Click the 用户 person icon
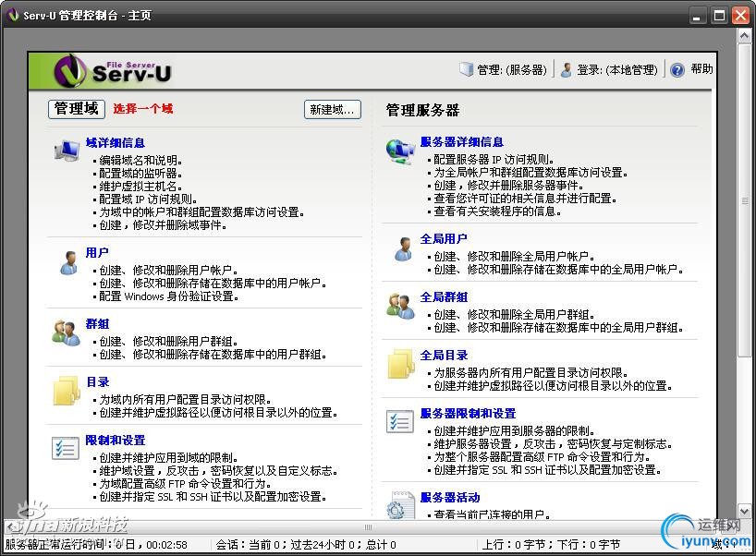Viewport: 756px width, 556px height. click(x=69, y=262)
